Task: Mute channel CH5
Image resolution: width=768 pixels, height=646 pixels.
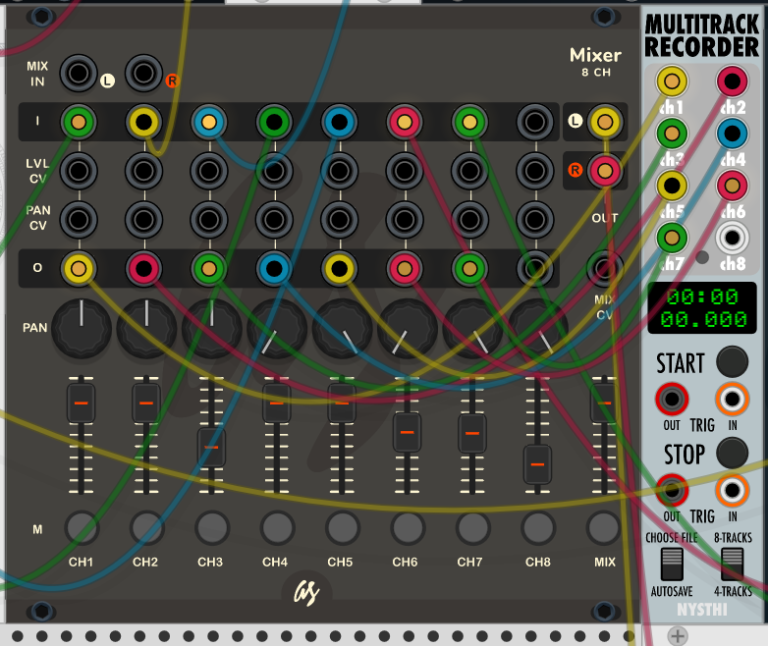Action: 342,528
